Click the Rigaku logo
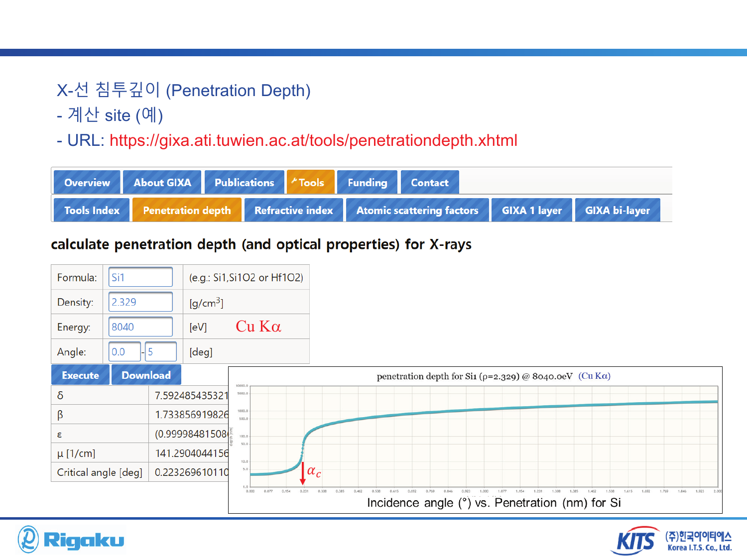747x560 pixels. click(x=71, y=540)
